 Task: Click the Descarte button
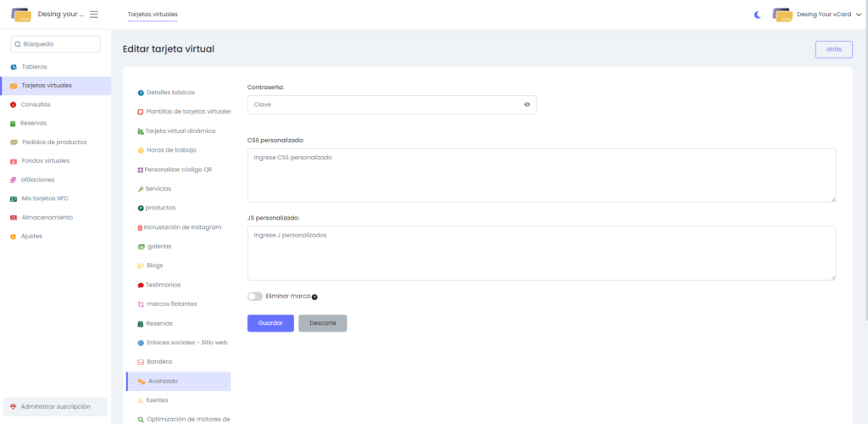pos(322,323)
